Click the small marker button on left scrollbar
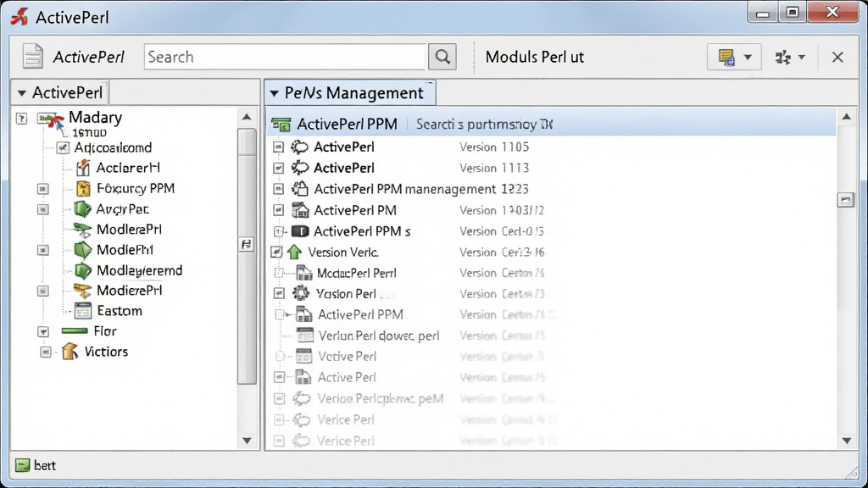Screen dimensions: 868x488 pyautogui.click(x=247, y=245)
